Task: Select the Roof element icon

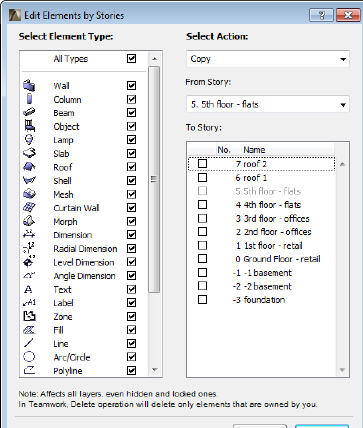Action: coord(29,167)
